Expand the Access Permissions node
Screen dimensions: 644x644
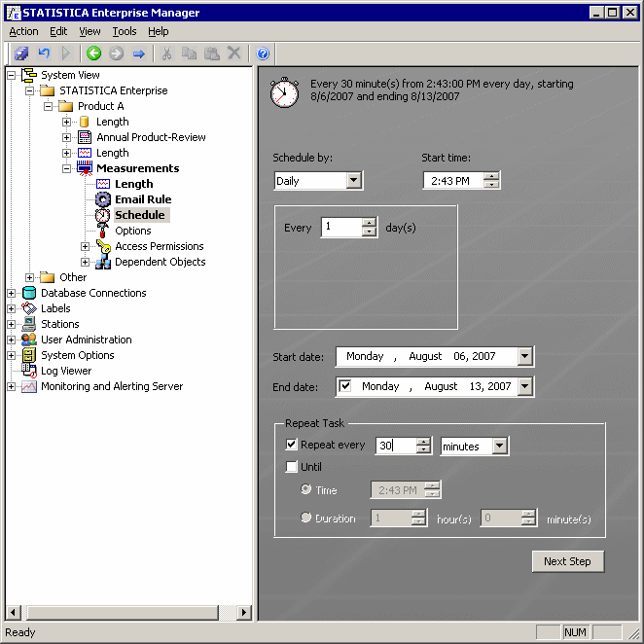85,246
